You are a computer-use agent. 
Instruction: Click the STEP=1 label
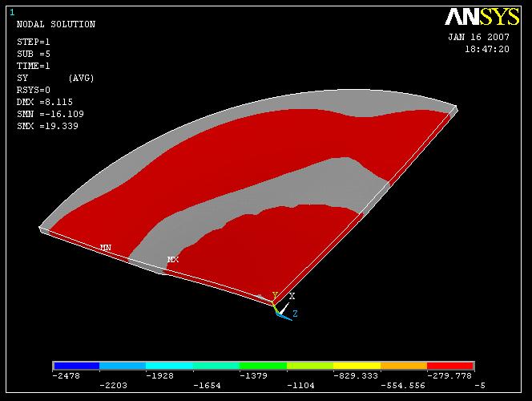point(34,42)
